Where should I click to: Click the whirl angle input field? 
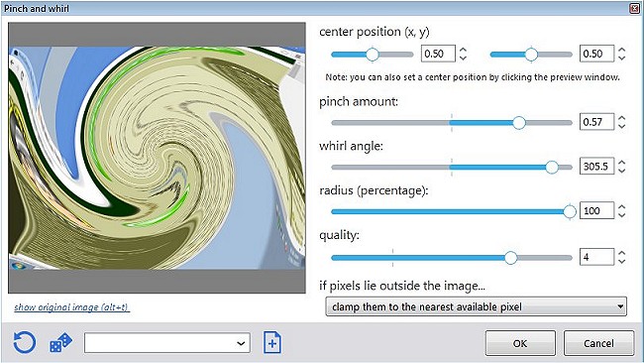(x=596, y=166)
